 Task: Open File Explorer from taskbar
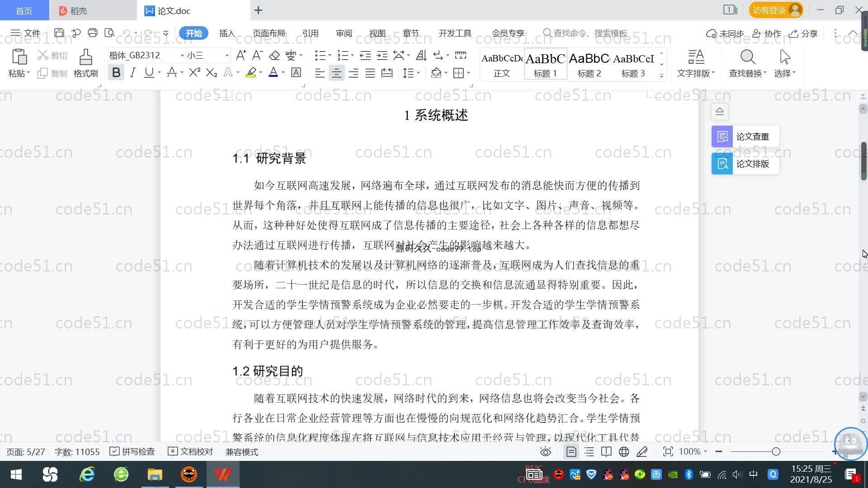click(x=155, y=474)
